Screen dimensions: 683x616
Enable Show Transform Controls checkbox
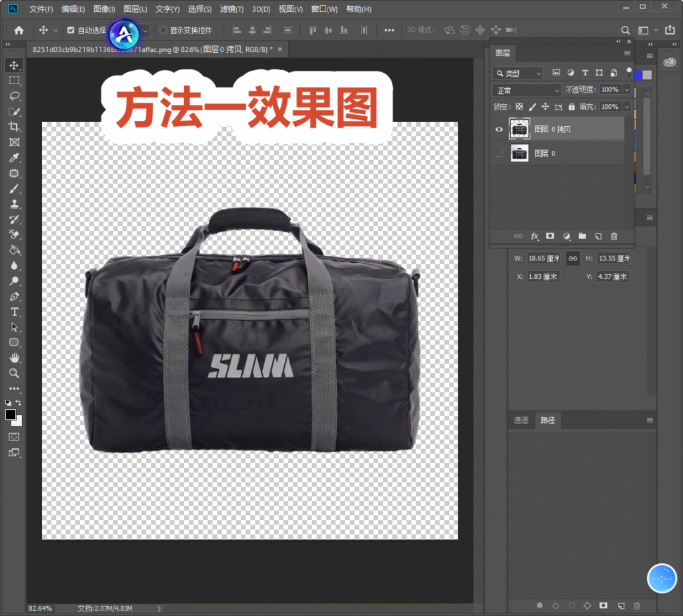pos(163,30)
